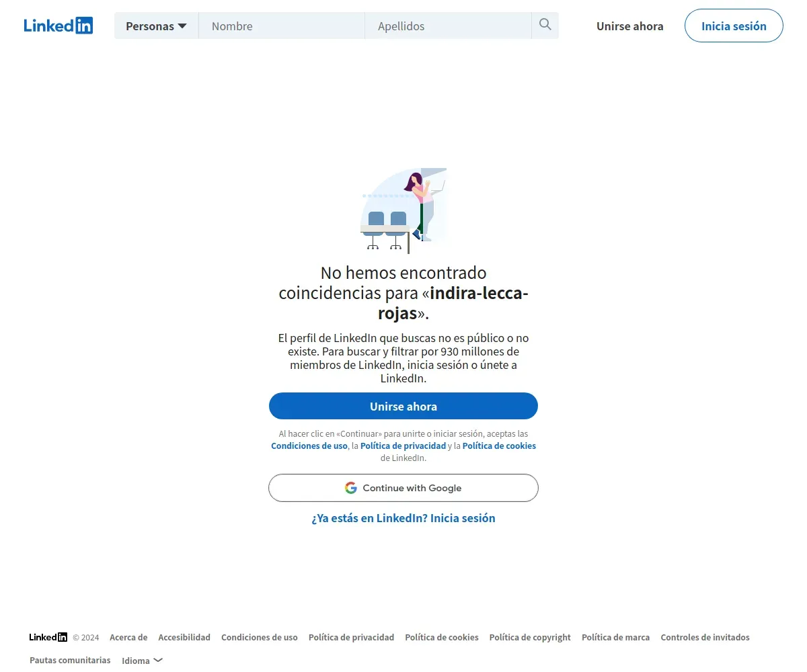
Task: Open the Condiciones de uso link below the button
Action: 309,446
